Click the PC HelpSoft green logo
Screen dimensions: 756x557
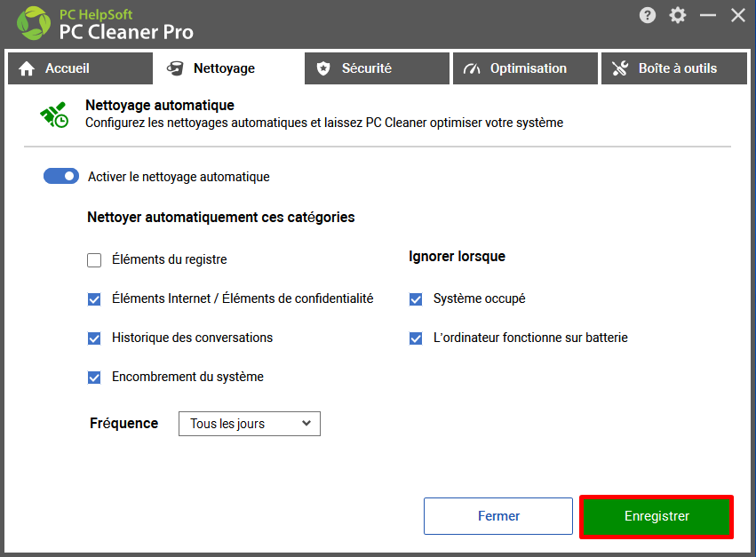(x=33, y=23)
